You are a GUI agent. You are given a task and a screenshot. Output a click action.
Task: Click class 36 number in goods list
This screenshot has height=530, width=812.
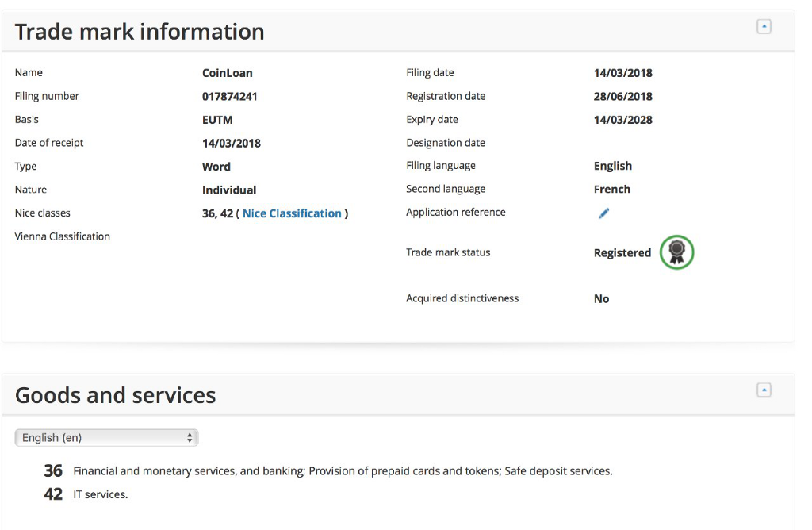(x=53, y=471)
